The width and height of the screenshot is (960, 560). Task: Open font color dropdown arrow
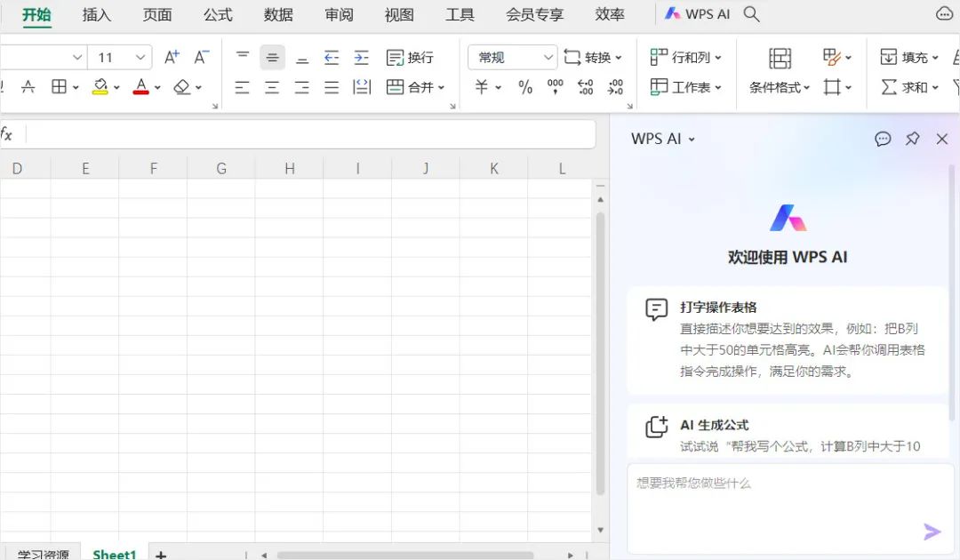coord(157,87)
